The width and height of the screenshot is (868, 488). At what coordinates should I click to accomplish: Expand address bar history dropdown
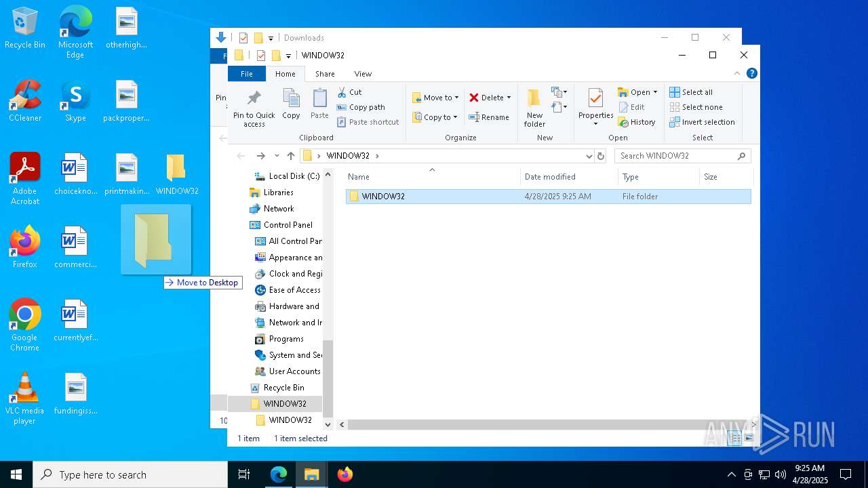[x=589, y=156]
